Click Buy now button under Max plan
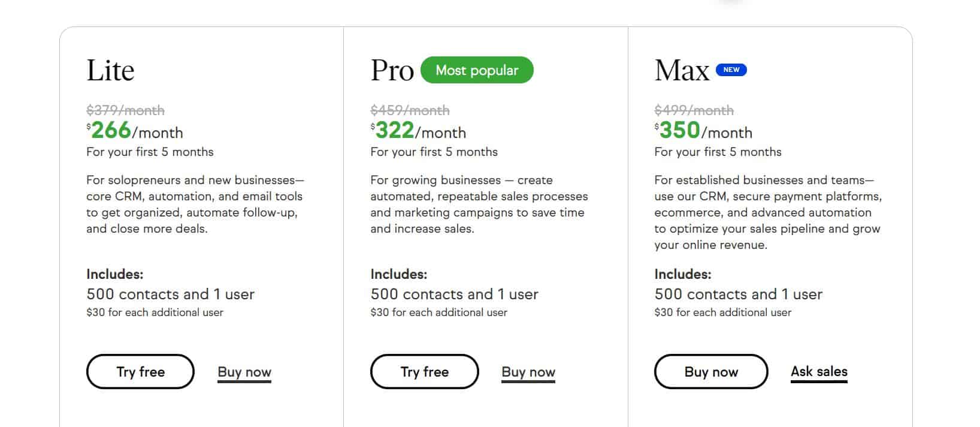Screen dimensions: 980x427 click(711, 372)
